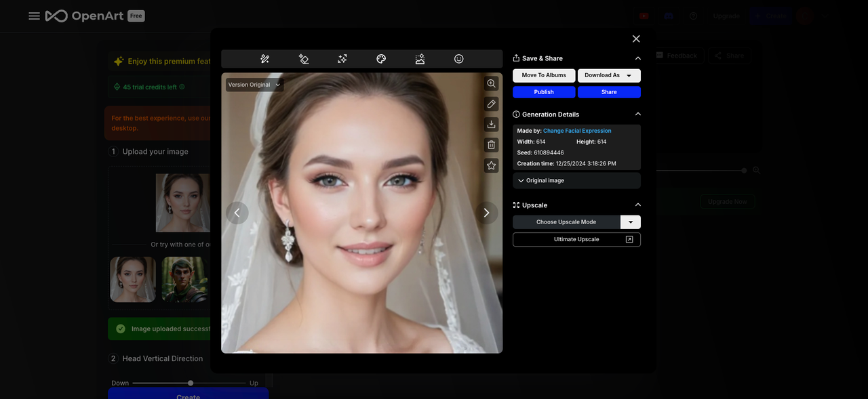Open the hamburger menu beside OpenArt logo
868x399 pixels.
click(34, 16)
